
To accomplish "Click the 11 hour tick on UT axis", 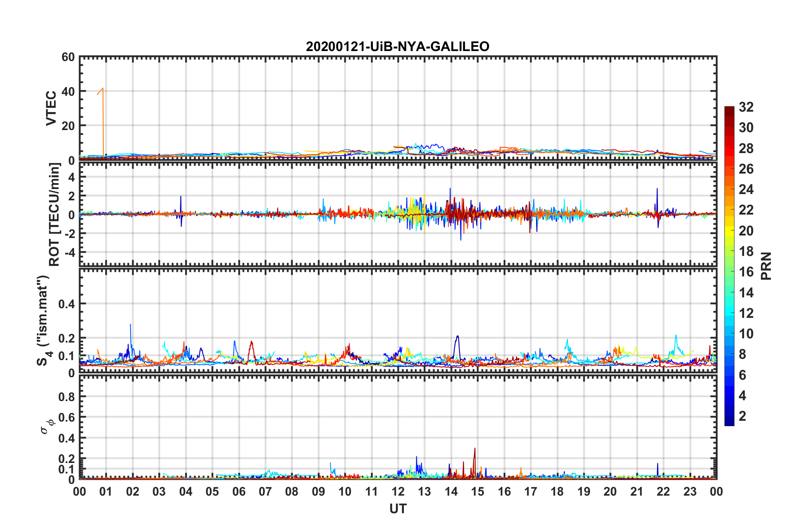I will (372, 491).
